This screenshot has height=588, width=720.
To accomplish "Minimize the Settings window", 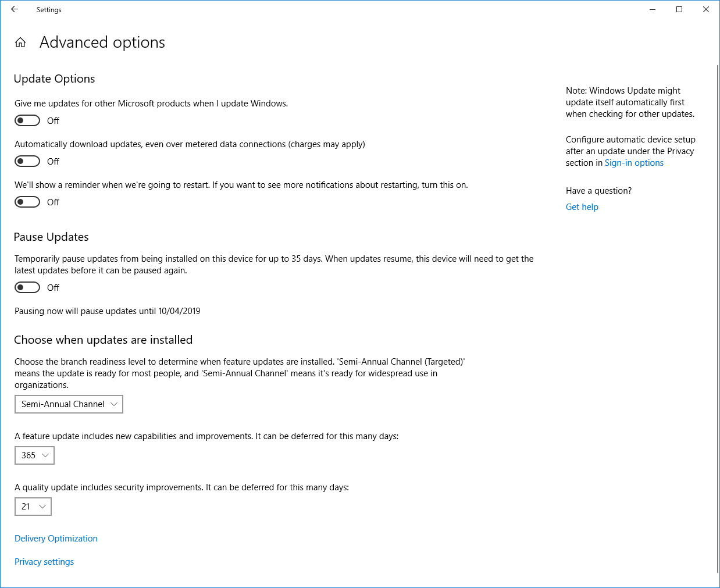I will click(x=653, y=9).
